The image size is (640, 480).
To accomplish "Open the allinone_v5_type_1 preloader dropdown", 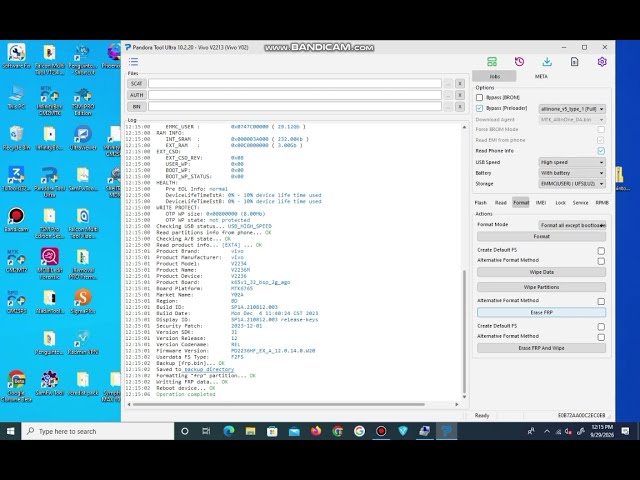I will 572,109.
